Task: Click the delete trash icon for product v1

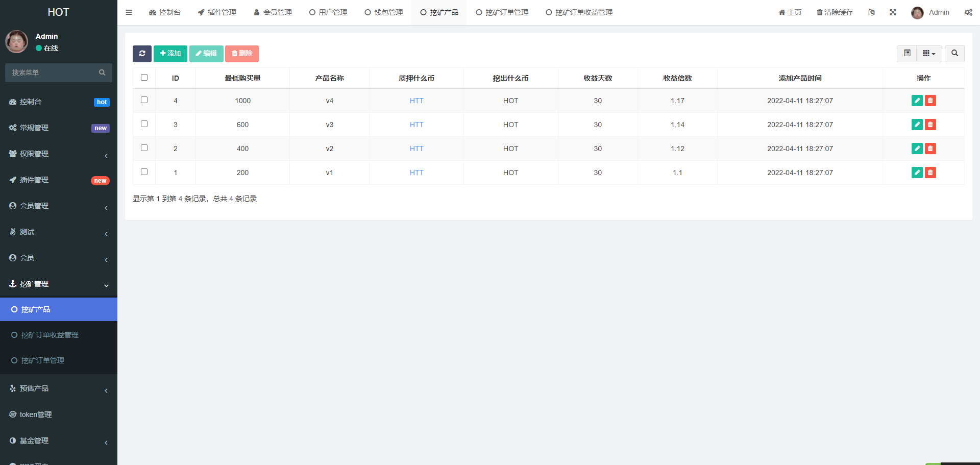Action: coord(930,173)
